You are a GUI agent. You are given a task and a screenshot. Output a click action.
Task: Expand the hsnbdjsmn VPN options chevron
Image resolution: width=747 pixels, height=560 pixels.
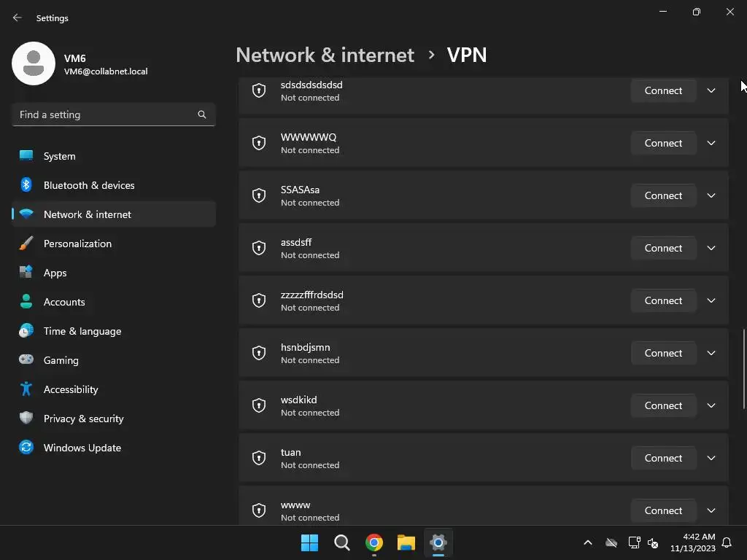(711, 353)
